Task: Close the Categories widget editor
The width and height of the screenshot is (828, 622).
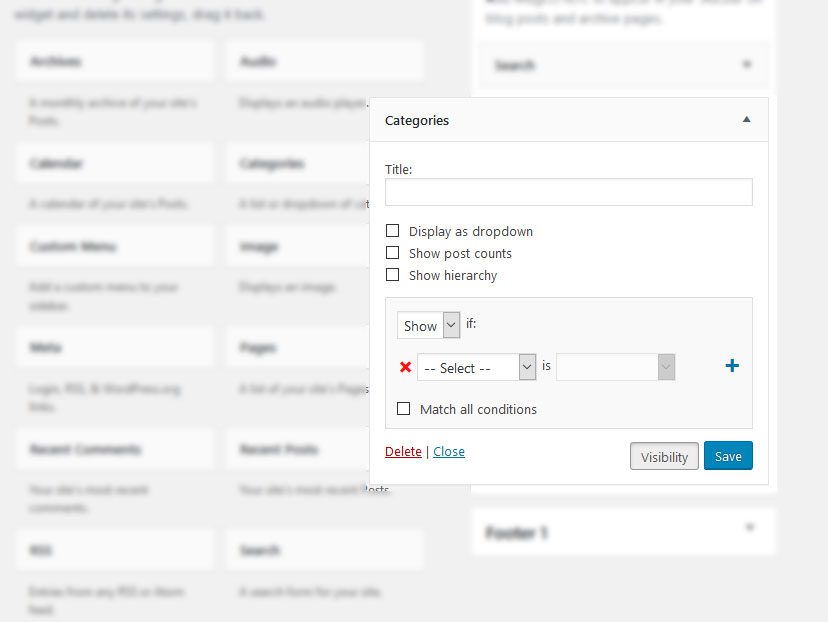Action: click(x=449, y=451)
